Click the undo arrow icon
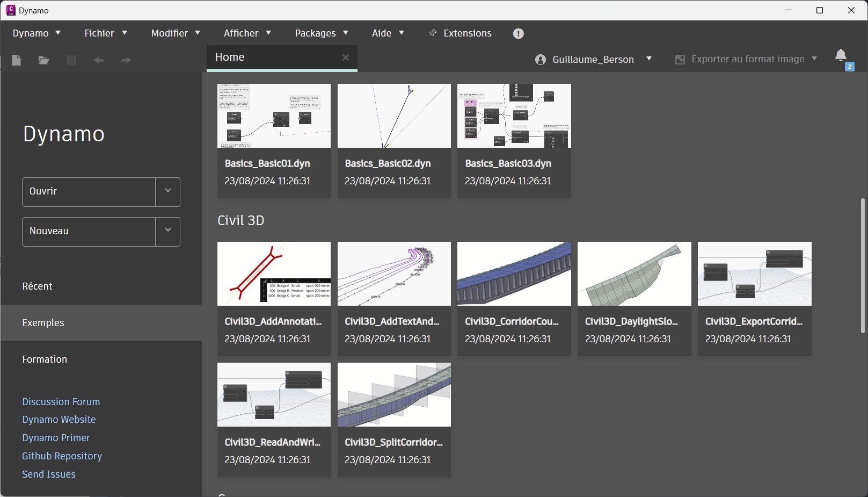The width and height of the screenshot is (868, 497). click(99, 60)
